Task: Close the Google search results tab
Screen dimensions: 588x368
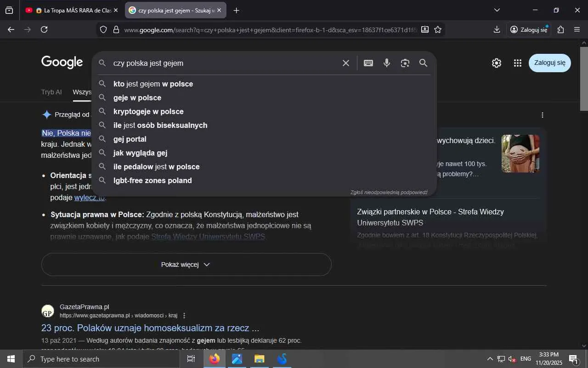Action: click(x=219, y=10)
